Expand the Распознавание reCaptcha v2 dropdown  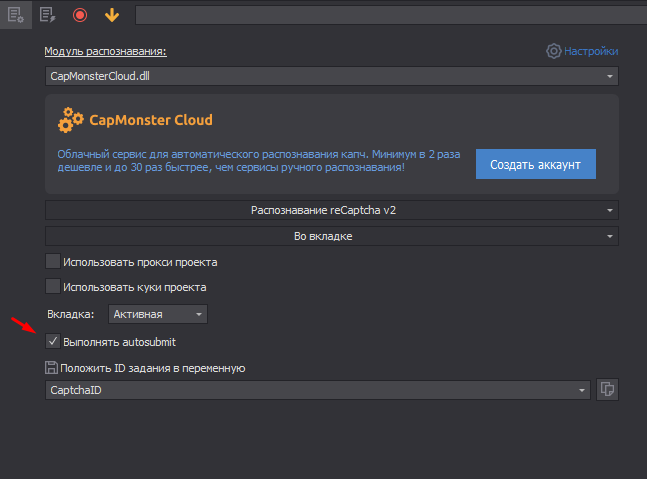331,210
